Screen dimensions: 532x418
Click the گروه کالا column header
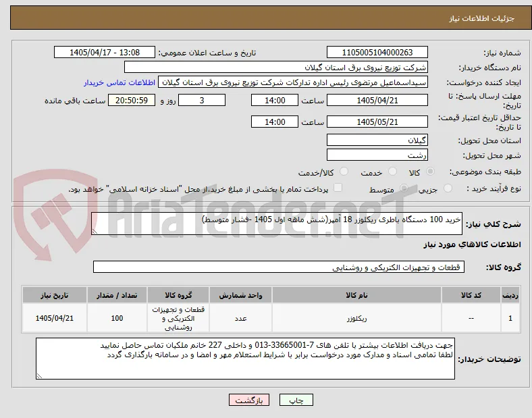point(178,295)
